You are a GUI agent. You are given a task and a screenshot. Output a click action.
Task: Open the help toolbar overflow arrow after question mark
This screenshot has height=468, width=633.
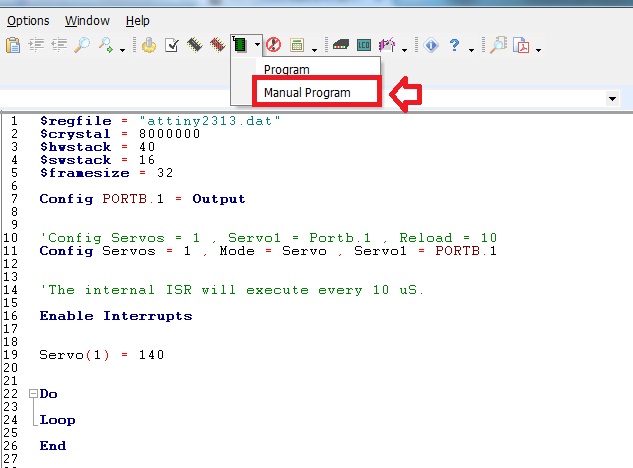pyautogui.click(x=471, y=50)
